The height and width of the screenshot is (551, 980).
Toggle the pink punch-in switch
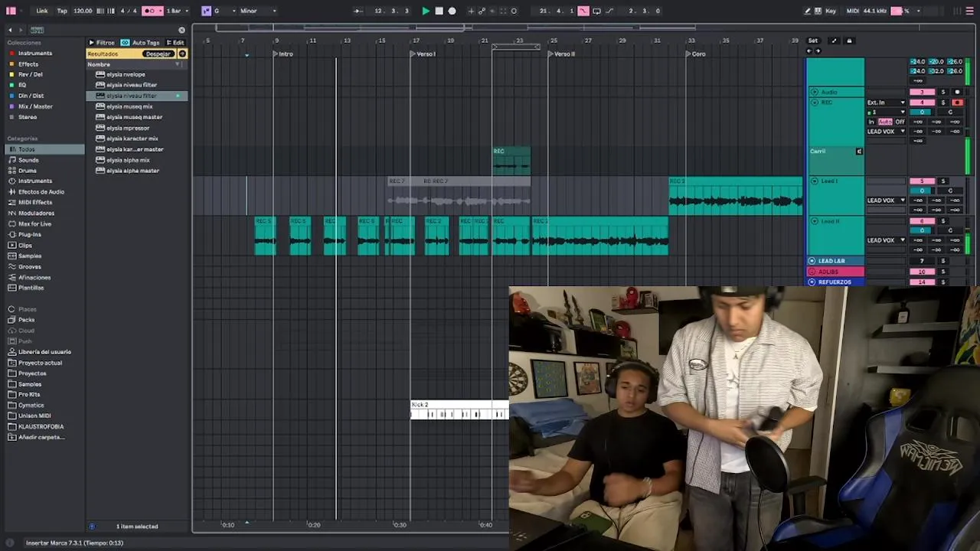click(x=583, y=11)
